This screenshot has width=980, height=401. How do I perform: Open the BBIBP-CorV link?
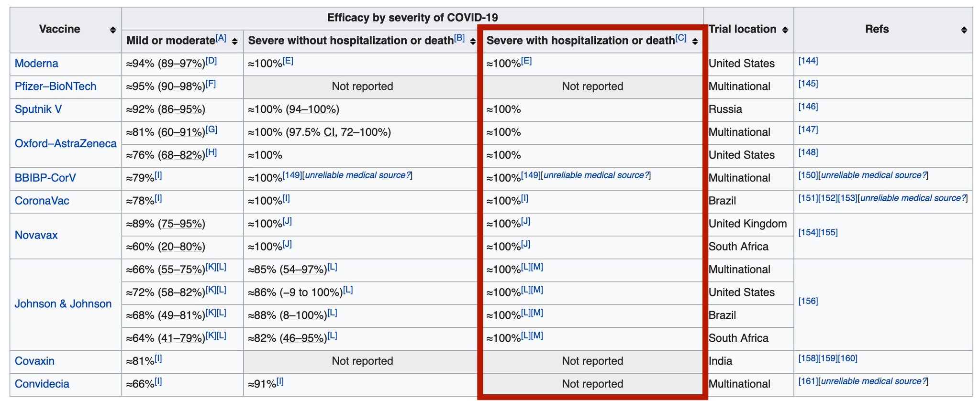45,178
